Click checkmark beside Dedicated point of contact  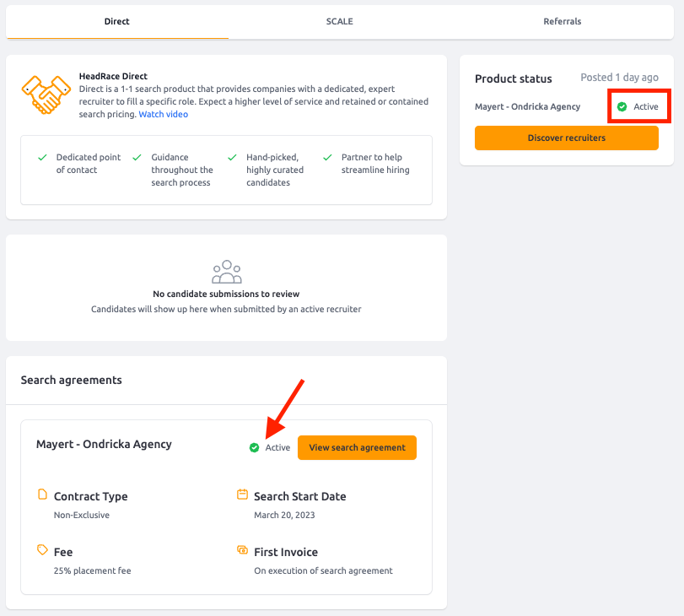42,157
